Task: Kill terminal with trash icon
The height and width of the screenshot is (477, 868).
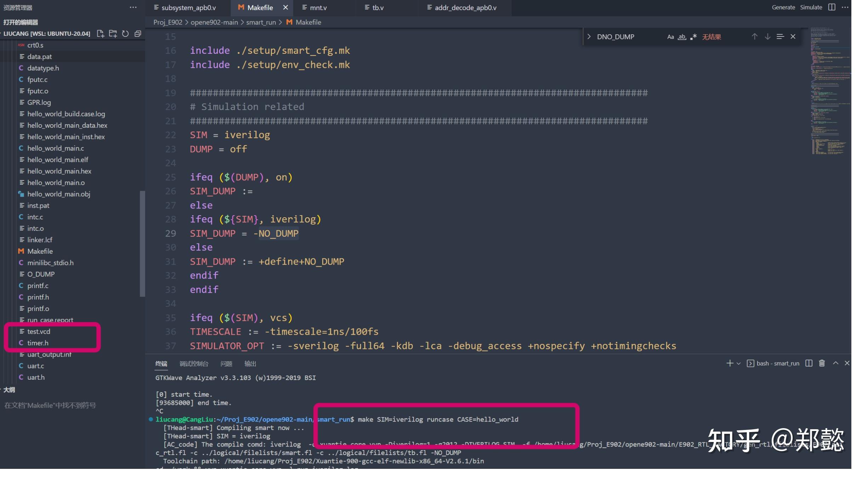Action: [822, 363]
